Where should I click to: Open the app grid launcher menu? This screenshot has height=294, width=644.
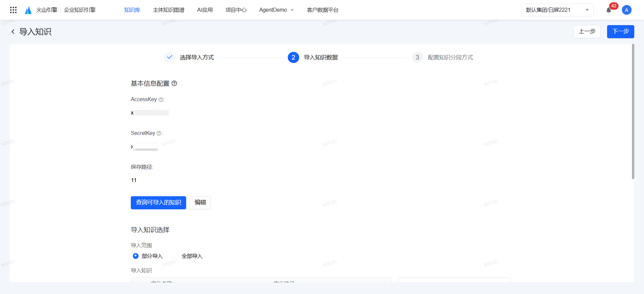tap(13, 10)
